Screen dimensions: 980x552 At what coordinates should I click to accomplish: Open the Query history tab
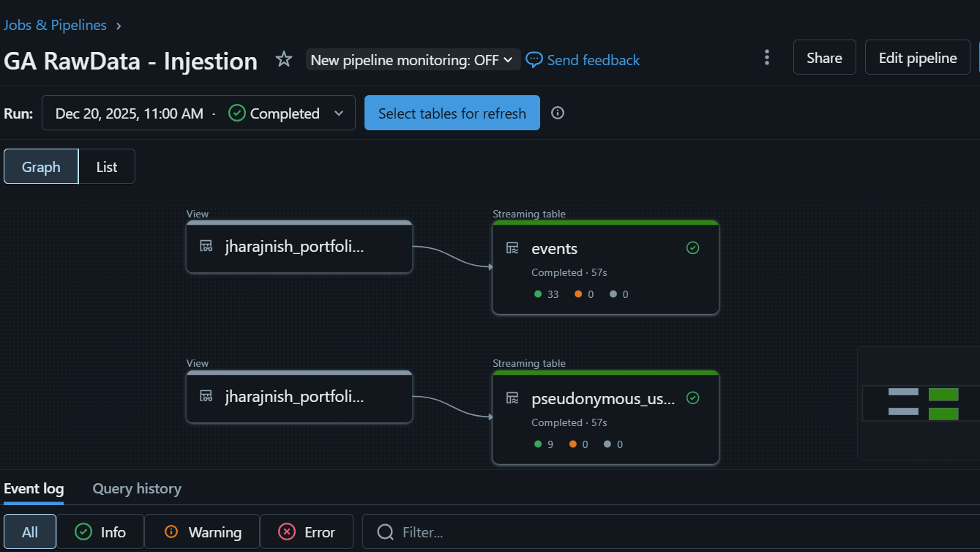137,488
